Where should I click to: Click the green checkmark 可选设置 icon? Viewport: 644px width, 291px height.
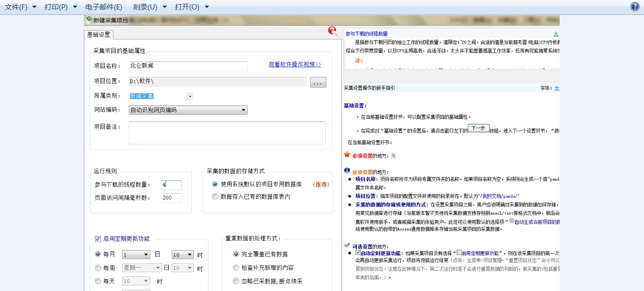click(x=347, y=246)
